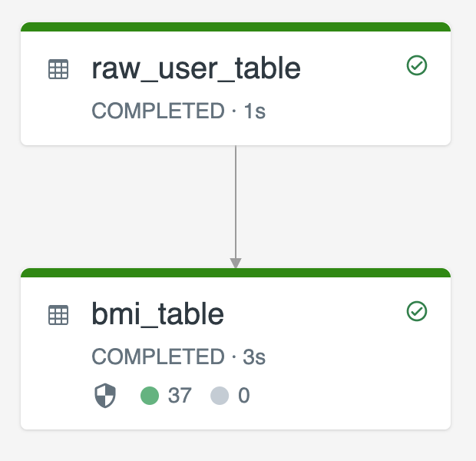Click the green passed-records dot
This screenshot has width=476, height=461.
(x=150, y=396)
